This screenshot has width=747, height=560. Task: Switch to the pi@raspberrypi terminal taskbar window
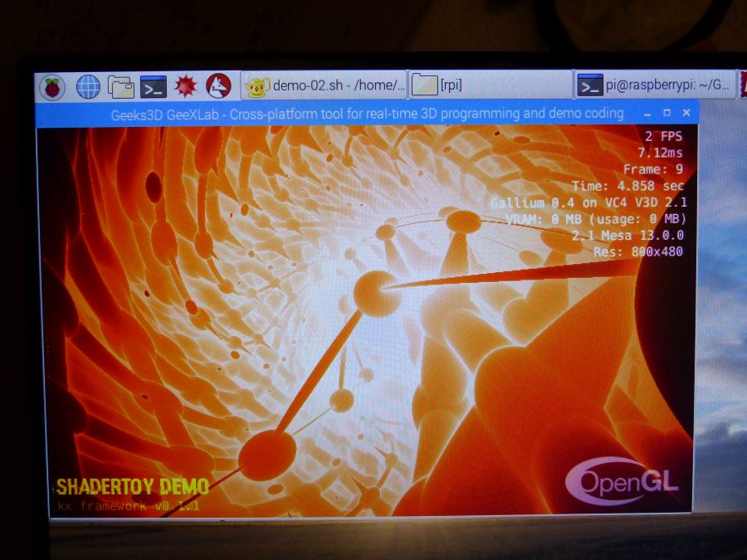pos(655,85)
